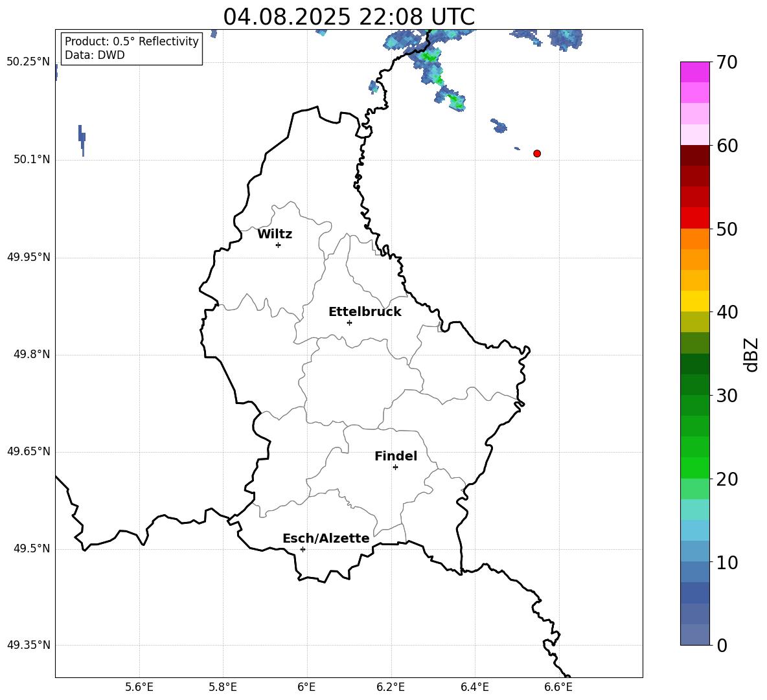Click the Wiltz station cross marker
The height and width of the screenshot is (700, 767).
pos(279,245)
